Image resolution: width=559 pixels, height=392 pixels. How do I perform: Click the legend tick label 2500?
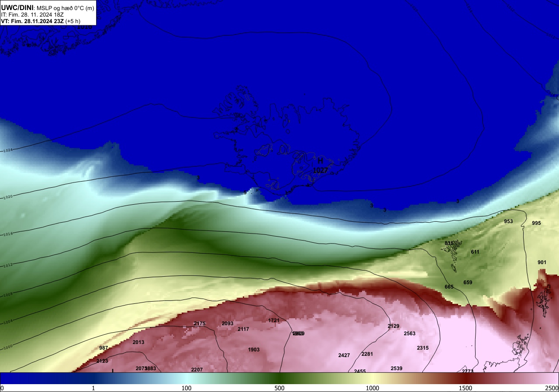[552, 388]
